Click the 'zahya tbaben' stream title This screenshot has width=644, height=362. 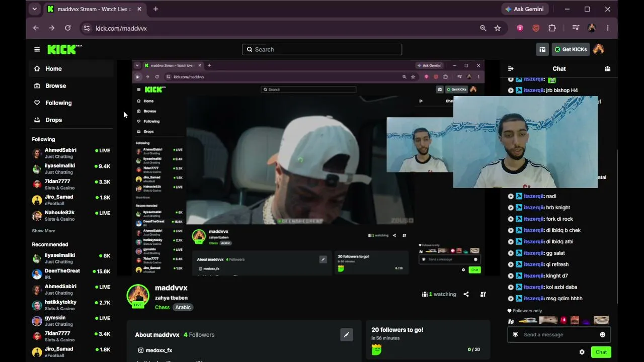[171, 298]
